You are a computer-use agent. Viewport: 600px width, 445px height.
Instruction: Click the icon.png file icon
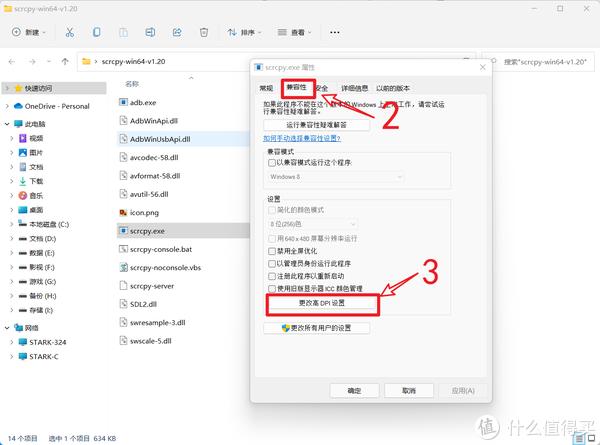pyautogui.click(x=123, y=212)
